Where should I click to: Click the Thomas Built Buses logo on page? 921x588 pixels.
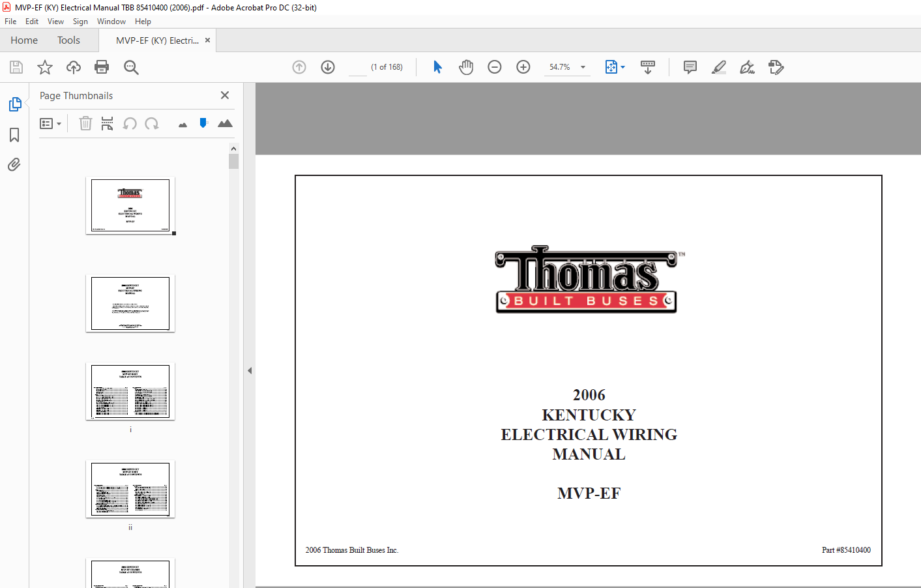click(x=589, y=280)
